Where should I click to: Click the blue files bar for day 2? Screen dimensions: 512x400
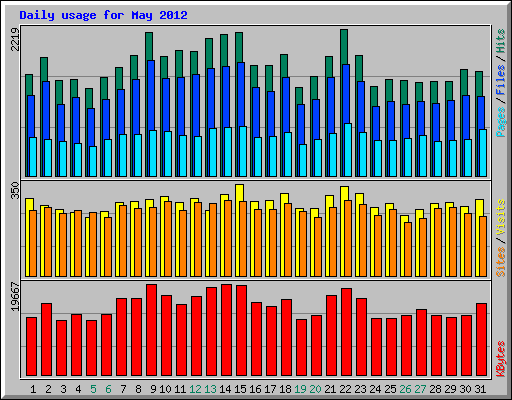(46, 110)
